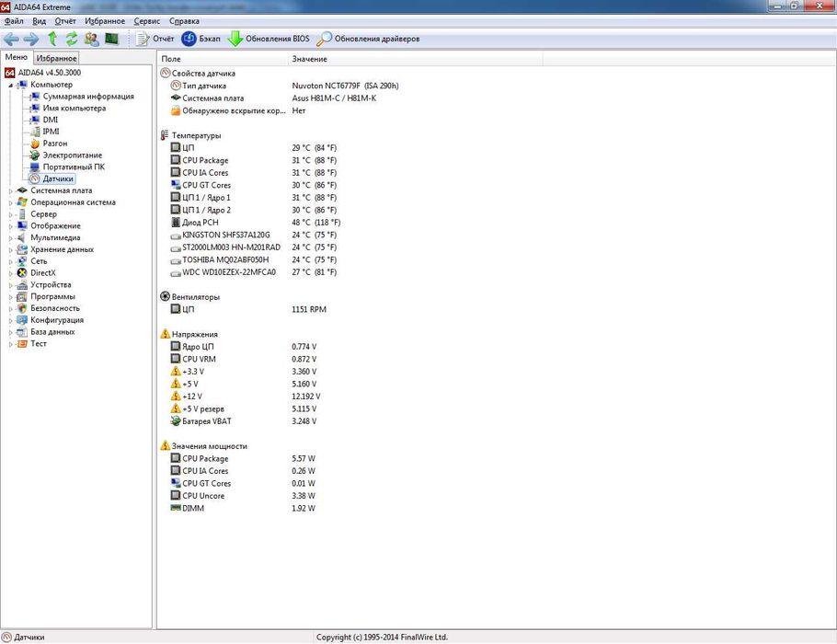The width and height of the screenshot is (837, 644).
Task: Select DMI in the tree
Action: click(x=51, y=120)
